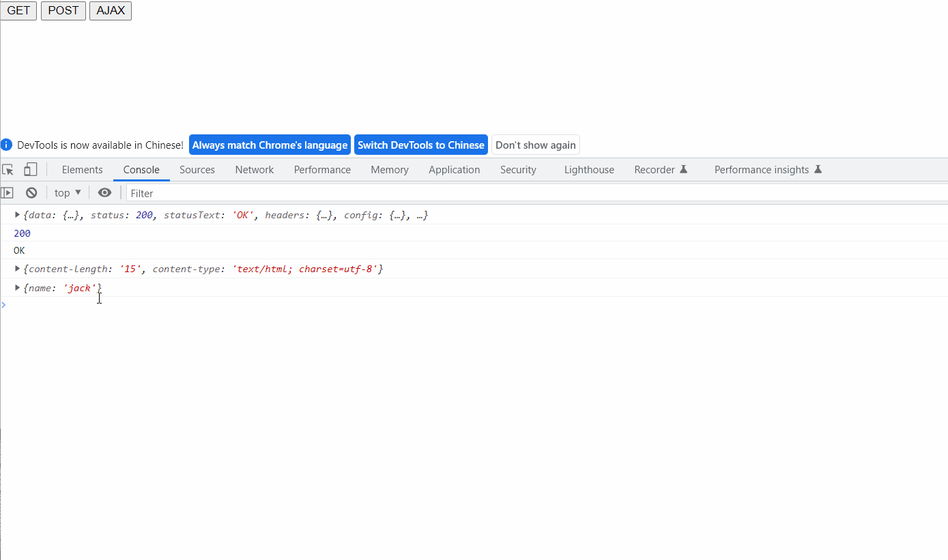Open the Lighthouse tab
This screenshot has height=560, width=948.
[589, 170]
